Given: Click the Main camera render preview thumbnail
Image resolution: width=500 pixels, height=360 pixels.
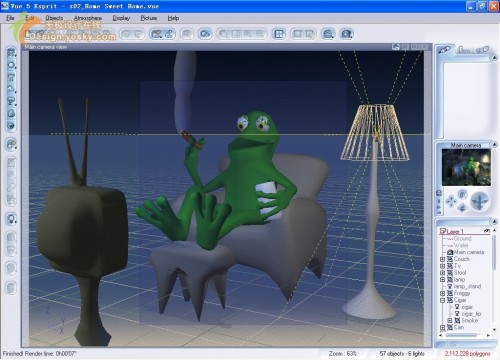Looking at the screenshot, I should coord(466,167).
